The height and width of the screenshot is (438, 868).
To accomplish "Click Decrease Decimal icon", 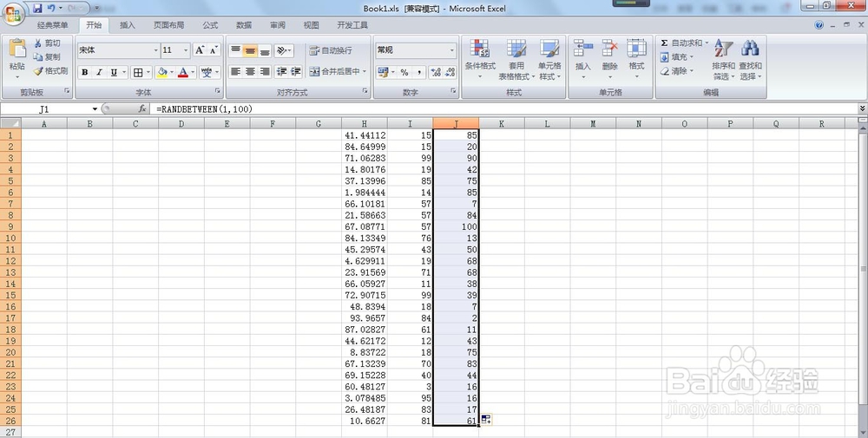I will tap(450, 72).
